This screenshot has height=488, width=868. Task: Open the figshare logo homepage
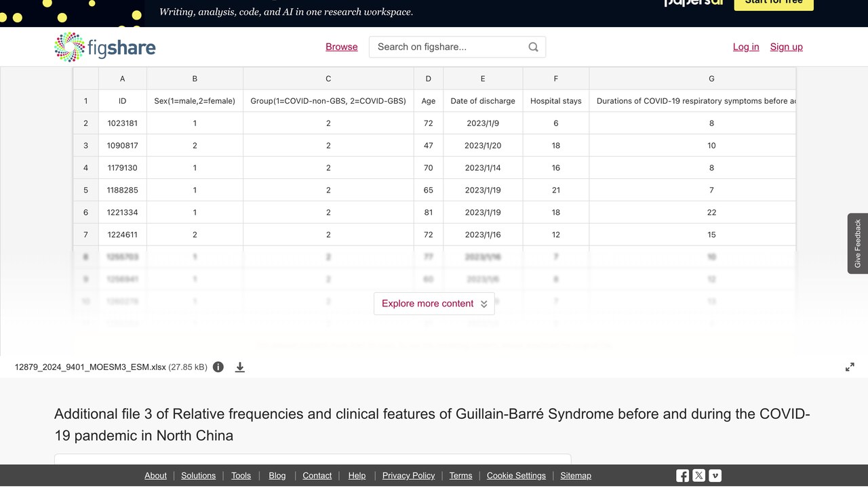tap(105, 47)
